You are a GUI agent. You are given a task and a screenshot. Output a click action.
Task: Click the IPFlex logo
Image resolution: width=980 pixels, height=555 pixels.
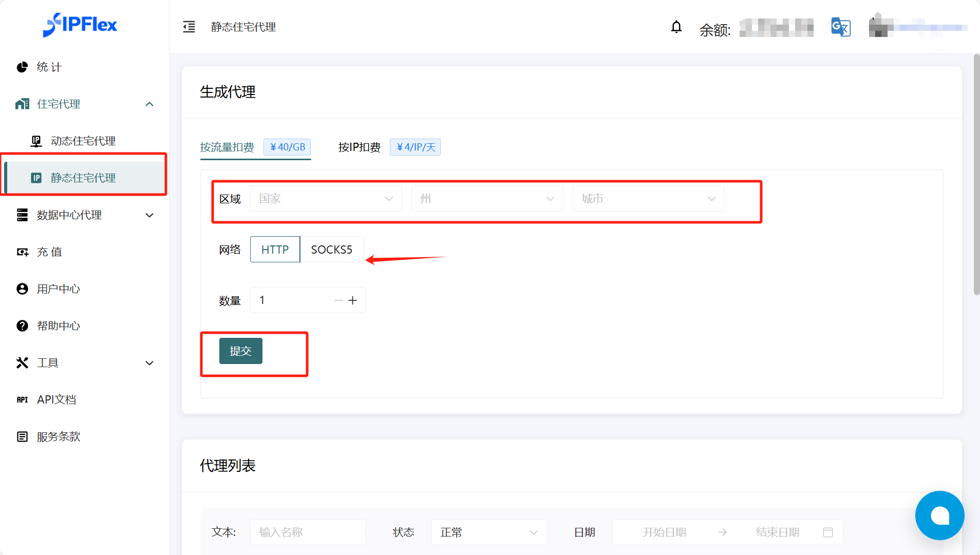pos(80,25)
